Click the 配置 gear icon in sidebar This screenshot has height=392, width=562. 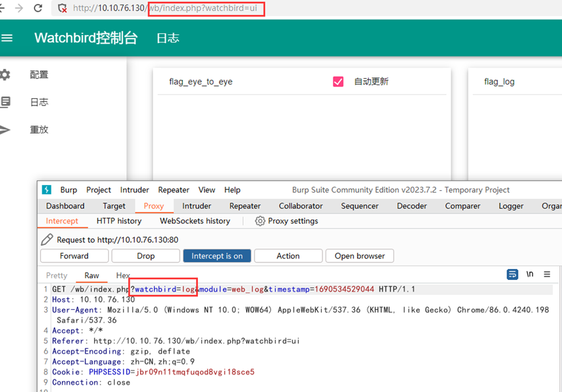[x=5, y=75]
